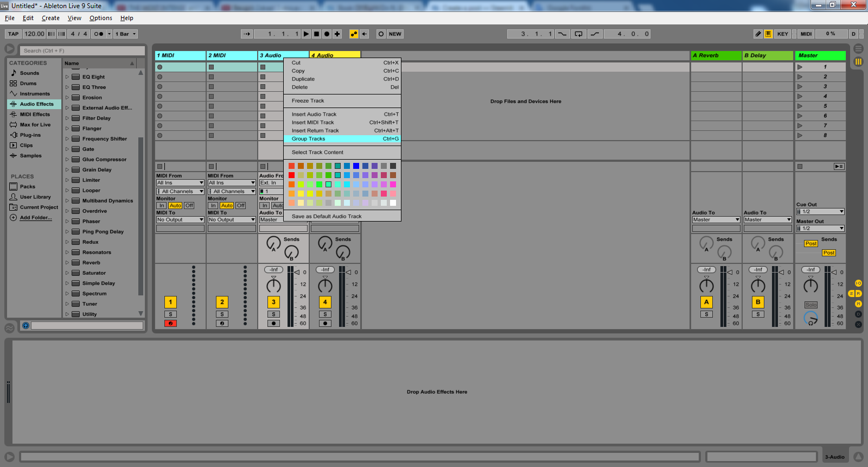This screenshot has width=868, height=467.
Task: Toggle track 3 activator button
Action: tap(273, 302)
